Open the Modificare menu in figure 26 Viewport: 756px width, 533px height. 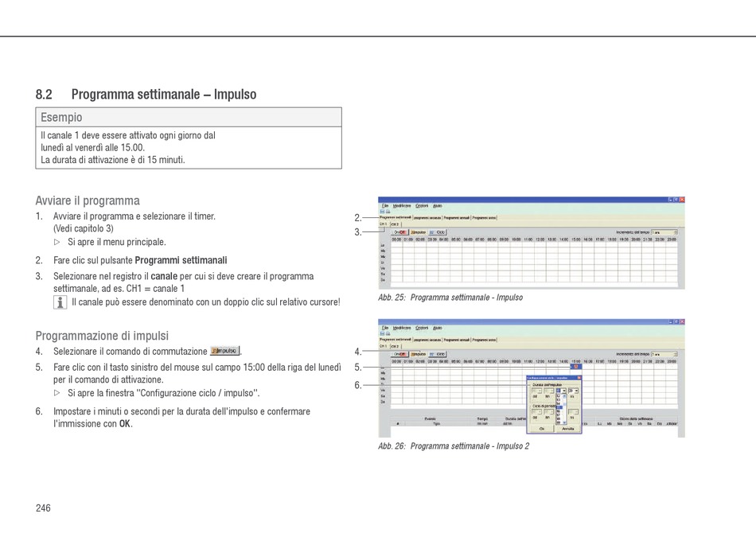(402, 328)
